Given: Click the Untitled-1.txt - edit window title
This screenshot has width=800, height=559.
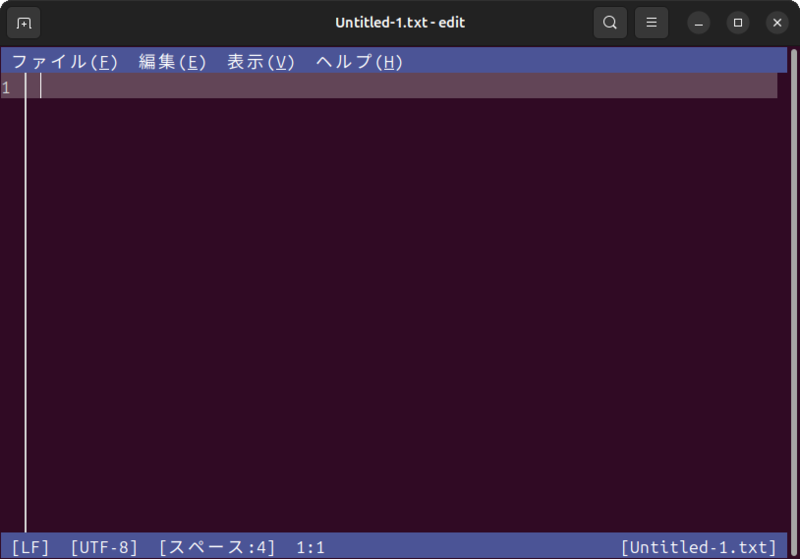Looking at the screenshot, I should click(400, 22).
